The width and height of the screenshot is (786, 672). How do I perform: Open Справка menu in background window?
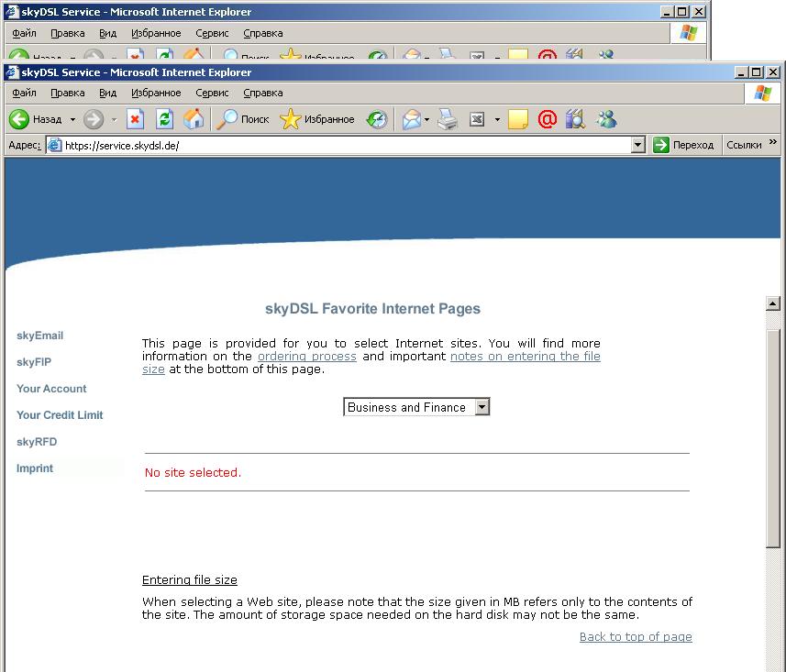pyautogui.click(x=263, y=33)
